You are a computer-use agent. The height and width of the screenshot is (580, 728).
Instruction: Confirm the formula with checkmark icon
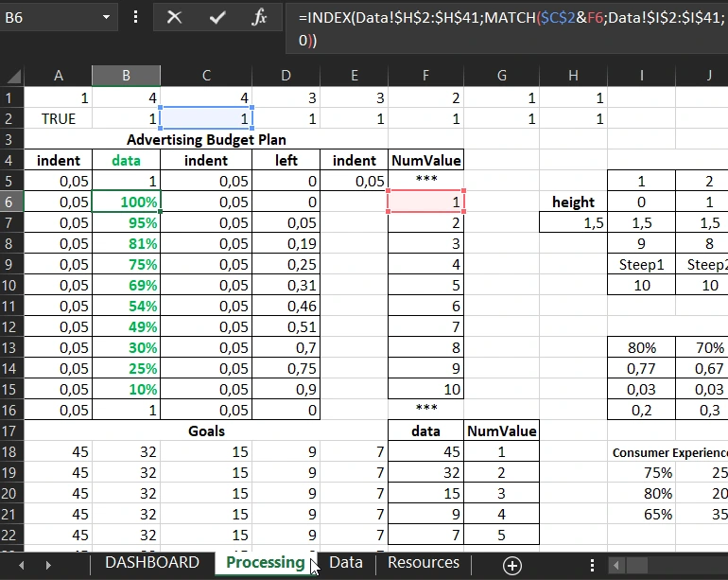pyautogui.click(x=217, y=18)
